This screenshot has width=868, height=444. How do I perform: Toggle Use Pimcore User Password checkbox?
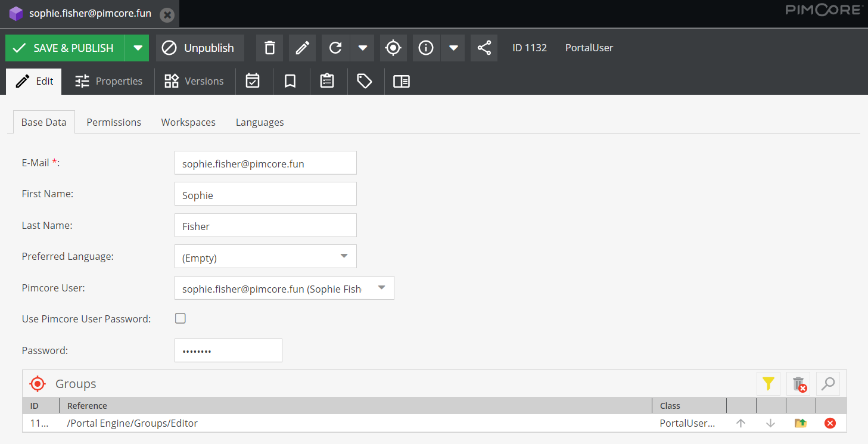click(181, 318)
